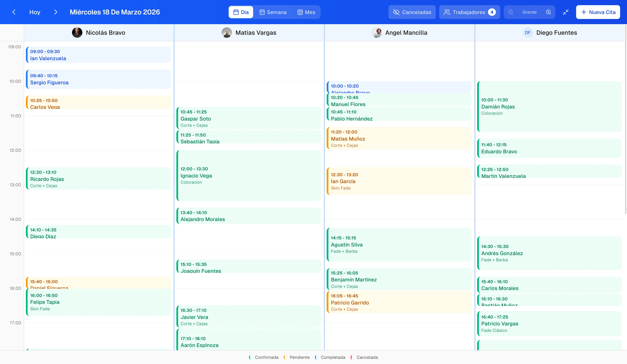Open Aarón Espinoza 17:10 appointment
Viewport: 627px width, 364px height.
coord(249,340)
